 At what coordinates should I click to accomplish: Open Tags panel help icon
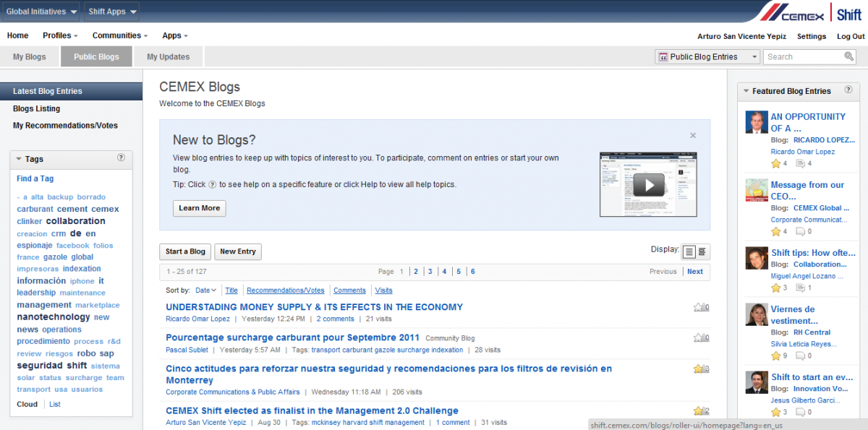pyautogui.click(x=122, y=158)
